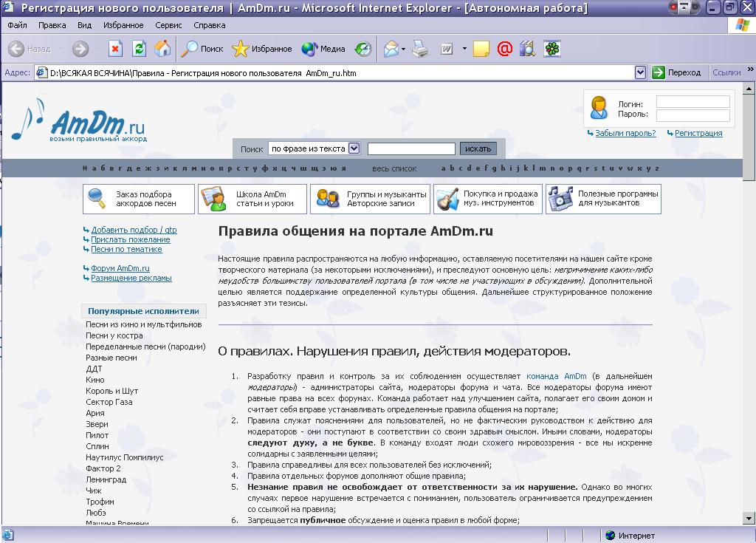Open the Поиск search toolbar button
Viewport: 756px width, 543px height.
click(x=202, y=49)
